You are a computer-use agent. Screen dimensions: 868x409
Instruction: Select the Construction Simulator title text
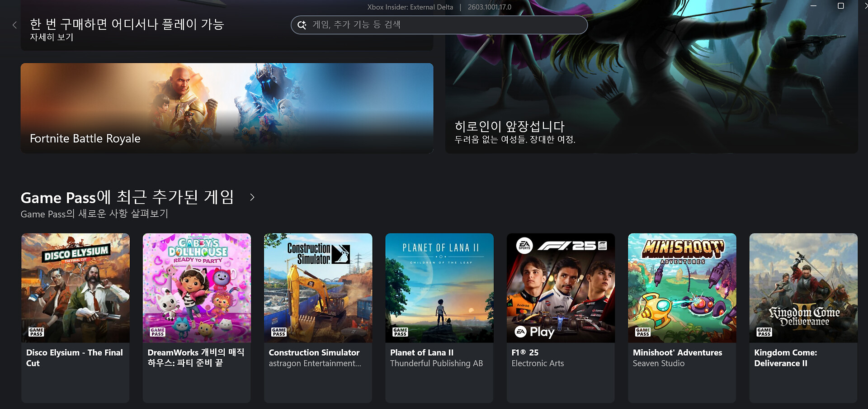point(314,352)
